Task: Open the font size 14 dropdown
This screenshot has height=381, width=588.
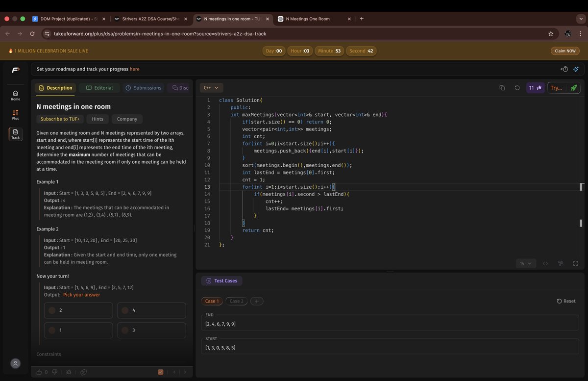Action: 526,263
